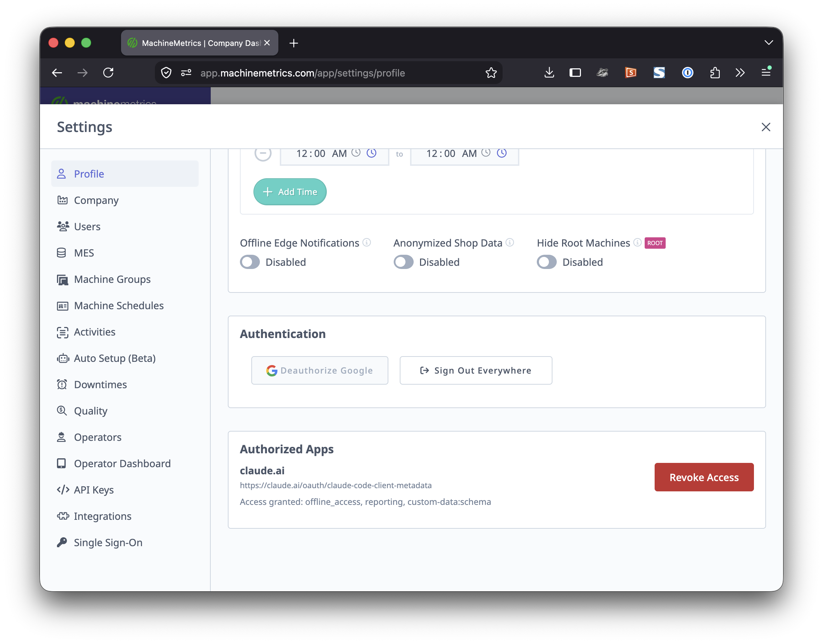This screenshot has height=644, width=823.
Task: Click the Activities list icon
Action: pyautogui.click(x=62, y=332)
